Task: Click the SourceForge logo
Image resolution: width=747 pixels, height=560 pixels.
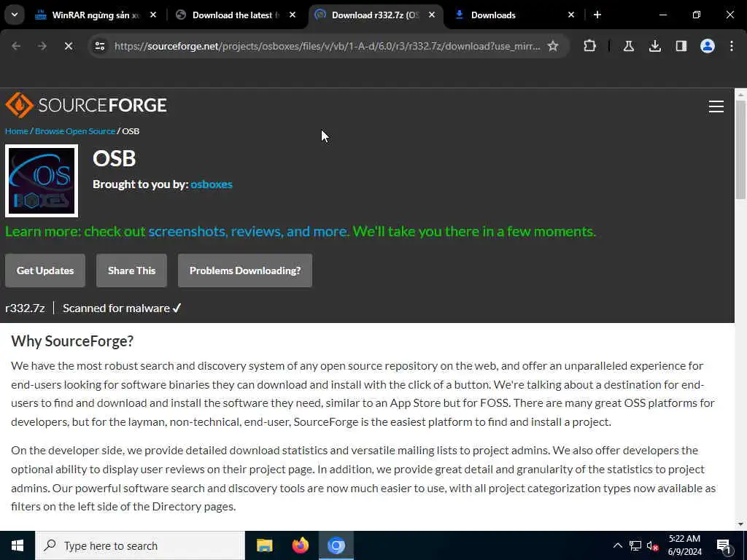Action: [x=86, y=105]
